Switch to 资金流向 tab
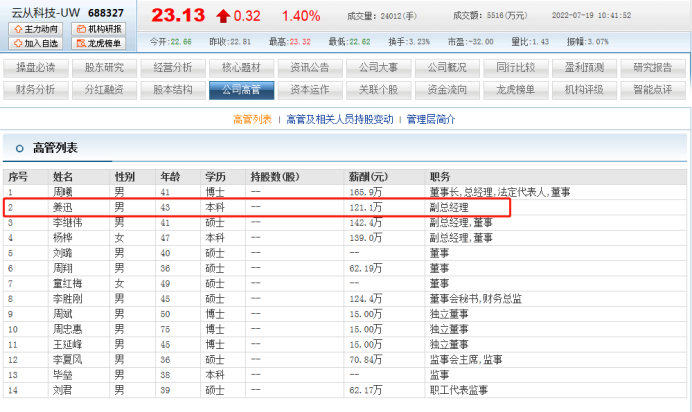Image resolution: width=692 pixels, height=412 pixels. click(447, 90)
